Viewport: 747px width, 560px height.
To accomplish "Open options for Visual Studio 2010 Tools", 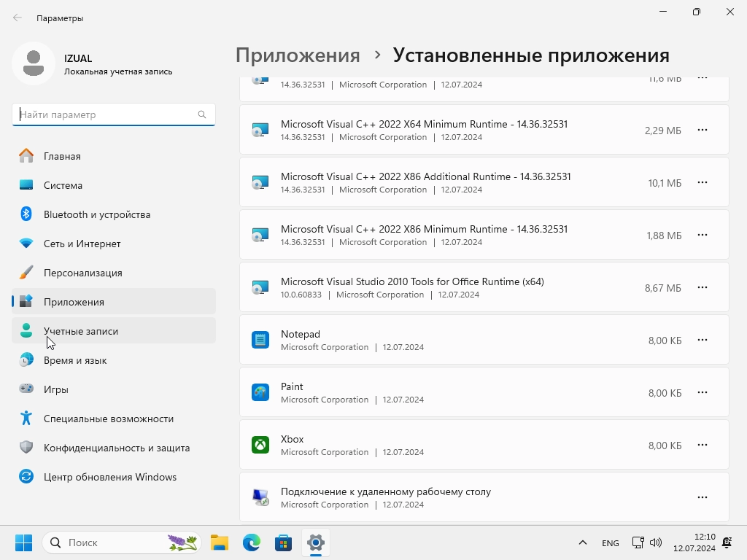I will pyautogui.click(x=703, y=287).
